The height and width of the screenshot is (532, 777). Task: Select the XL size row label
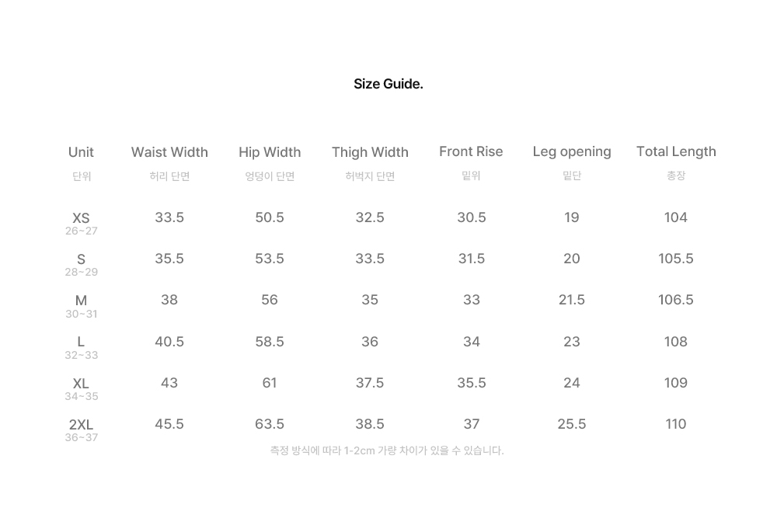pyautogui.click(x=82, y=384)
